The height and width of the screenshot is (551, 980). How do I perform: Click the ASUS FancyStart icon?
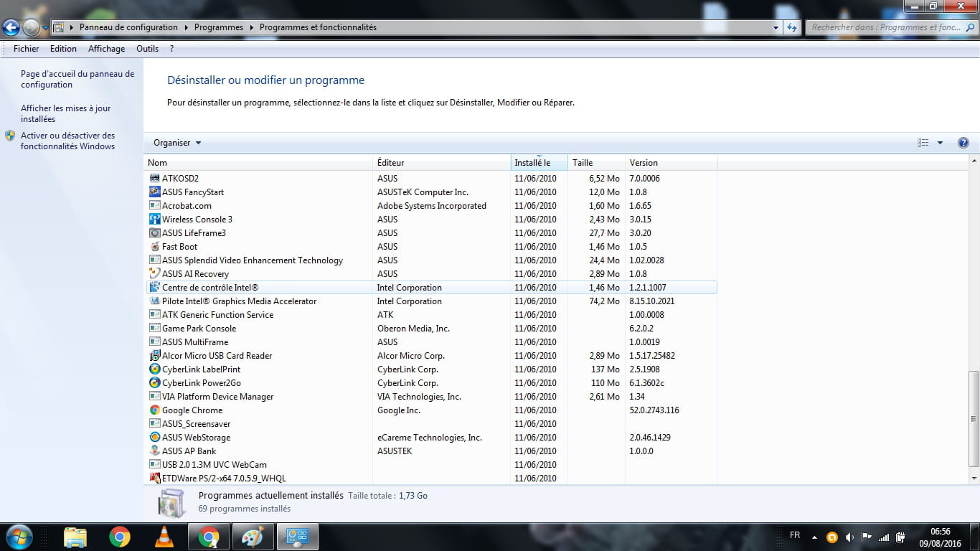pyautogui.click(x=154, y=192)
